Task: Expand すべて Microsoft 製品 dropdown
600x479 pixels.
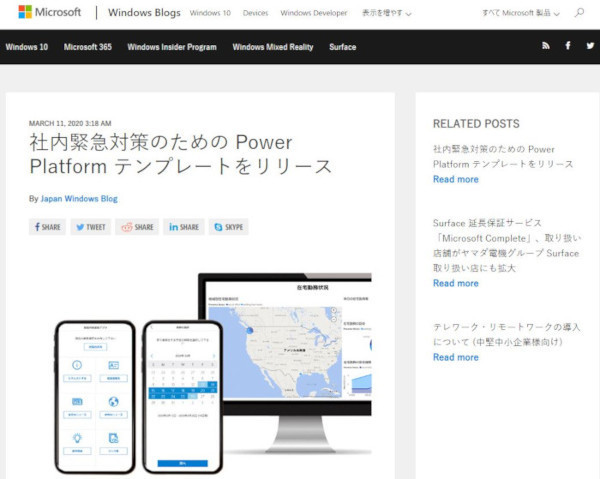Action: pyautogui.click(x=520, y=13)
